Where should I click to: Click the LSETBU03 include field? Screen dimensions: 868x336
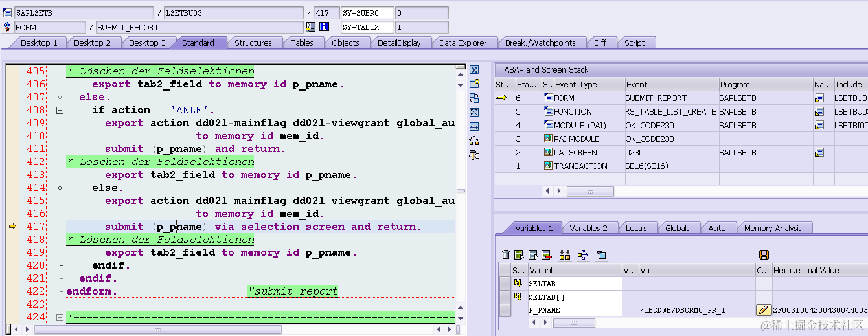pos(233,13)
